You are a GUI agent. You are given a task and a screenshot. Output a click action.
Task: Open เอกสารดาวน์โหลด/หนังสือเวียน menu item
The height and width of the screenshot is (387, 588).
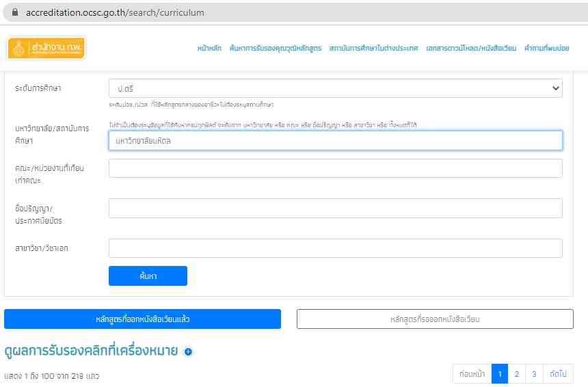(471, 49)
